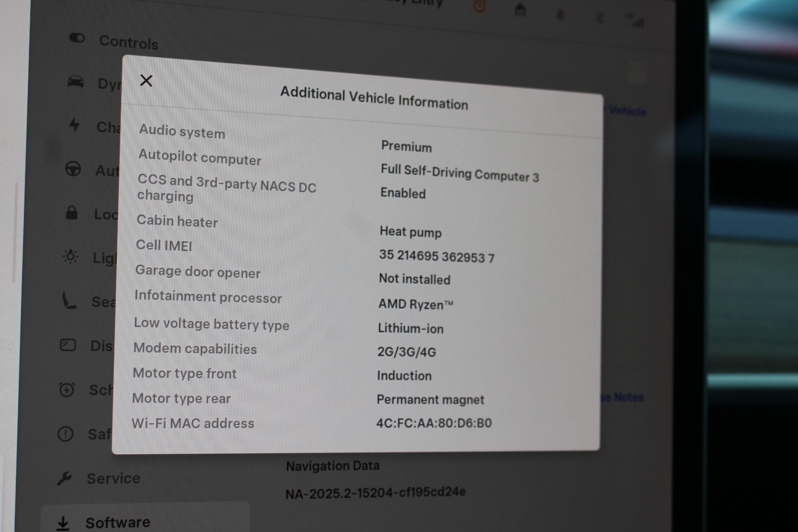
Task: Open the Locks padlock icon
Action: [x=71, y=212]
